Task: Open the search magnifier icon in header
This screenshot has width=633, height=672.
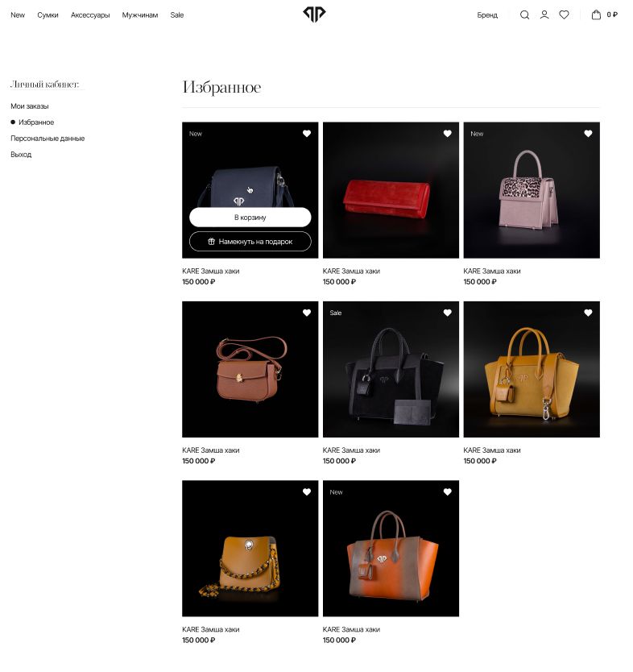Action: (x=524, y=15)
